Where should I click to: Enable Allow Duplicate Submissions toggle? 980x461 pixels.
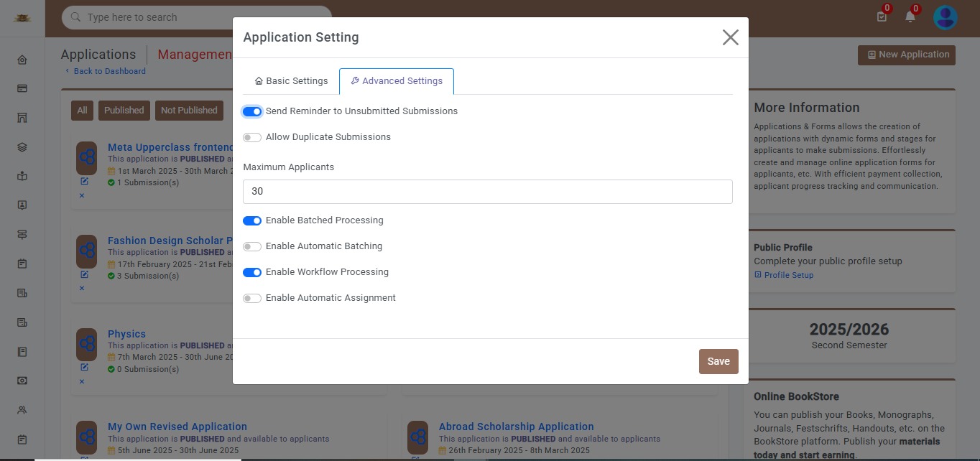[x=252, y=137]
